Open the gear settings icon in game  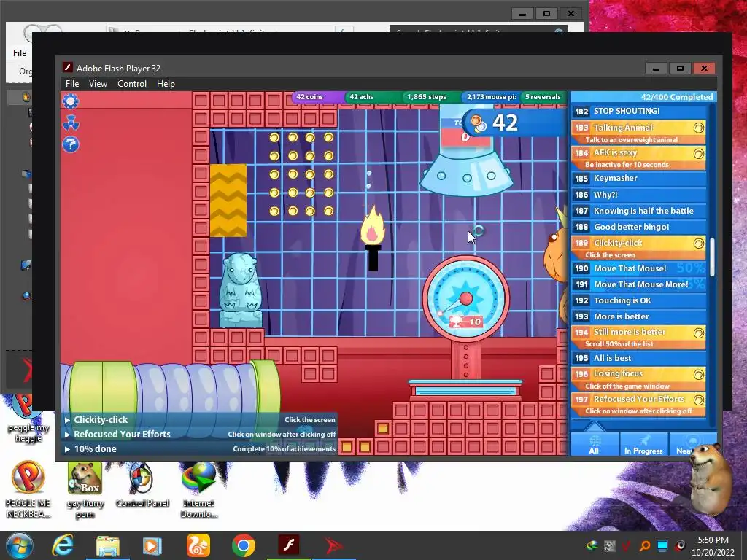[71, 101]
